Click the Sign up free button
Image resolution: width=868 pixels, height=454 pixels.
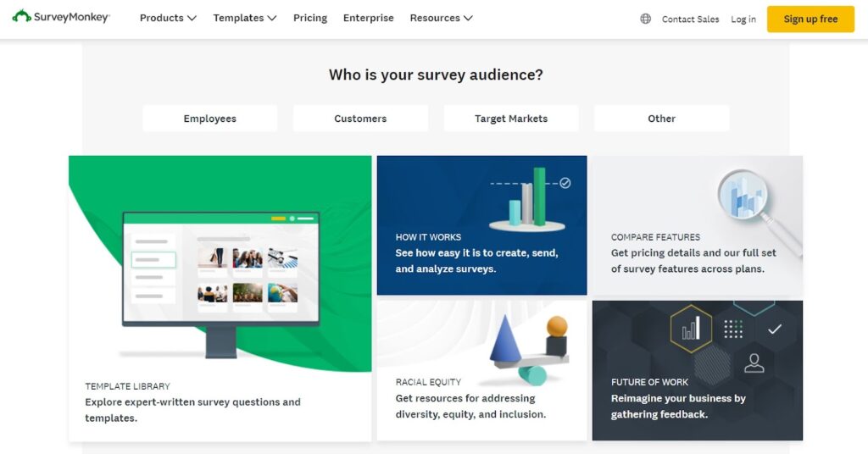coord(810,19)
